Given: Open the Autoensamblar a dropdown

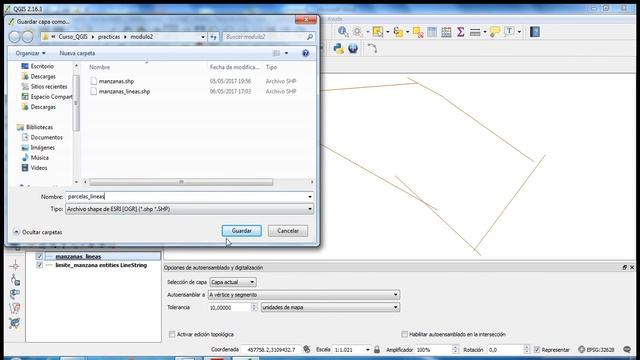Looking at the screenshot, I should pos(304,294).
